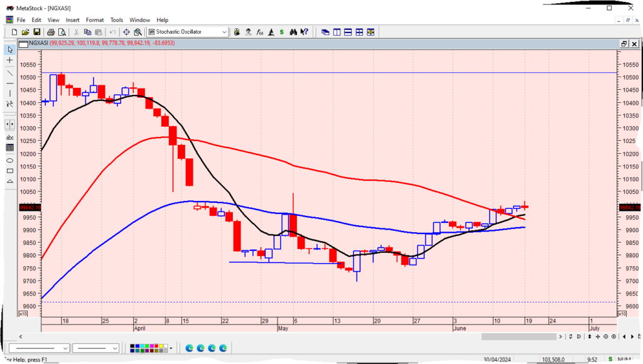The height and width of the screenshot is (364, 643).
Task: Expand the second line weight dropdown
Action: 115,348
